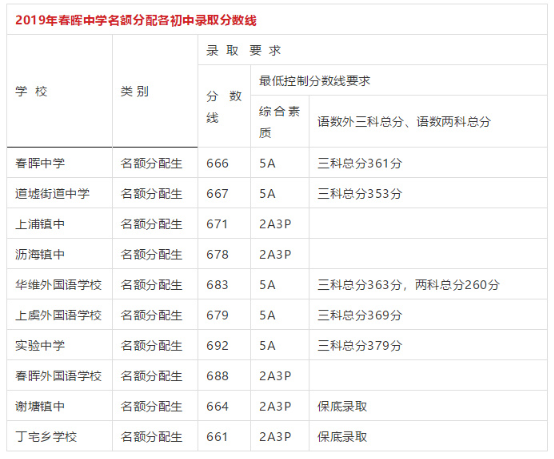554x459 pixels.
Task: Click 5A in the 上虞外国语学校 row
Action: [x=267, y=315]
